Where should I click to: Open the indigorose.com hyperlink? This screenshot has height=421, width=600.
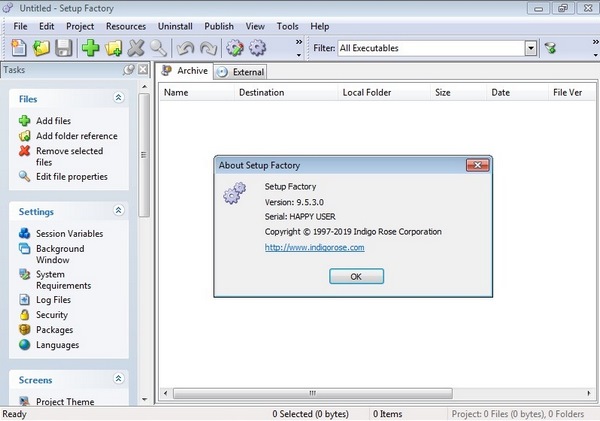click(315, 248)
